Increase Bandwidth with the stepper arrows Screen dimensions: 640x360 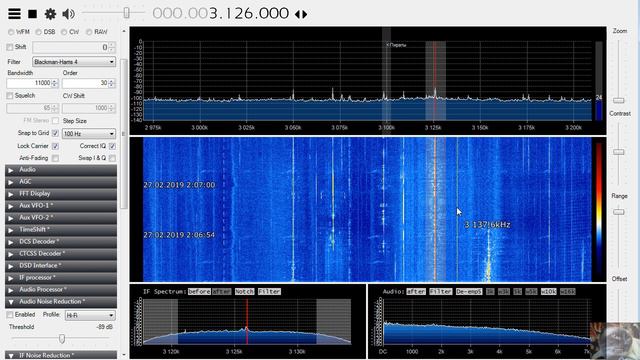[55, 83]
